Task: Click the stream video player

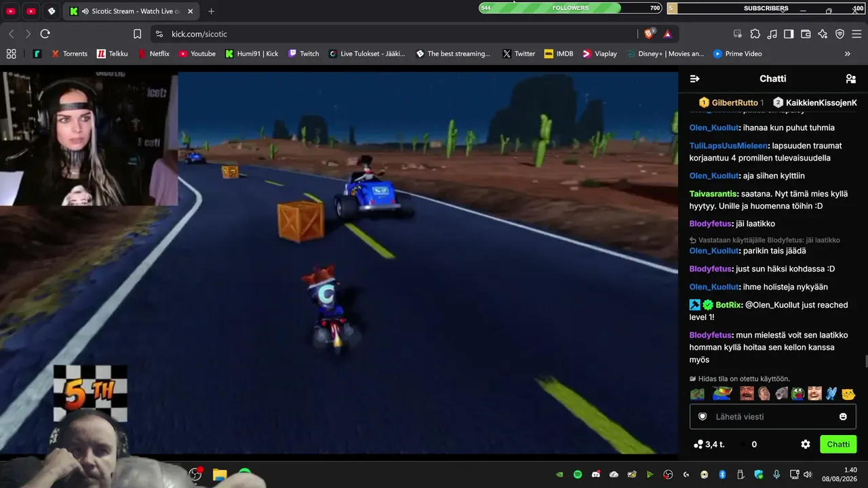Action: [339, 263]
